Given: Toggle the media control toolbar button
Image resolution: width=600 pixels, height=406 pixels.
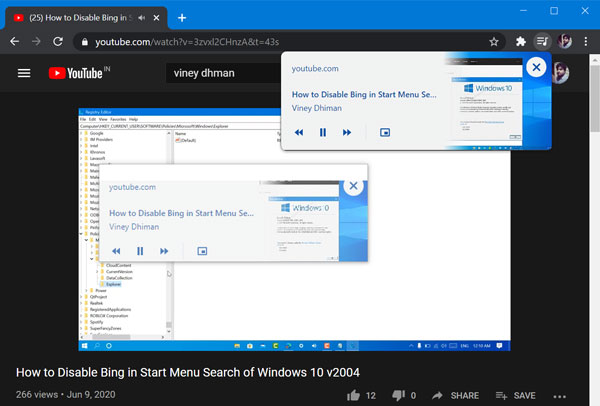Looking at the screenshot, I should 542,41.
